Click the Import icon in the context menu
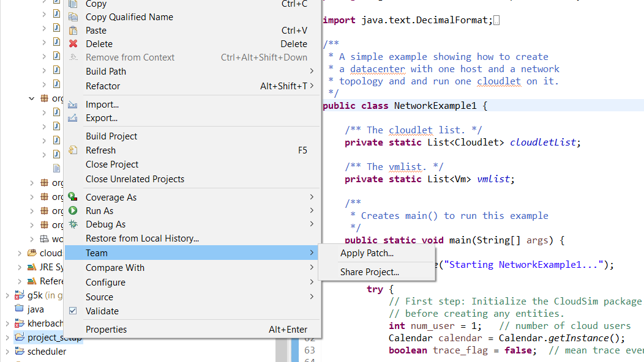Screen dimensions: 644x362 (x=73, y=104)
